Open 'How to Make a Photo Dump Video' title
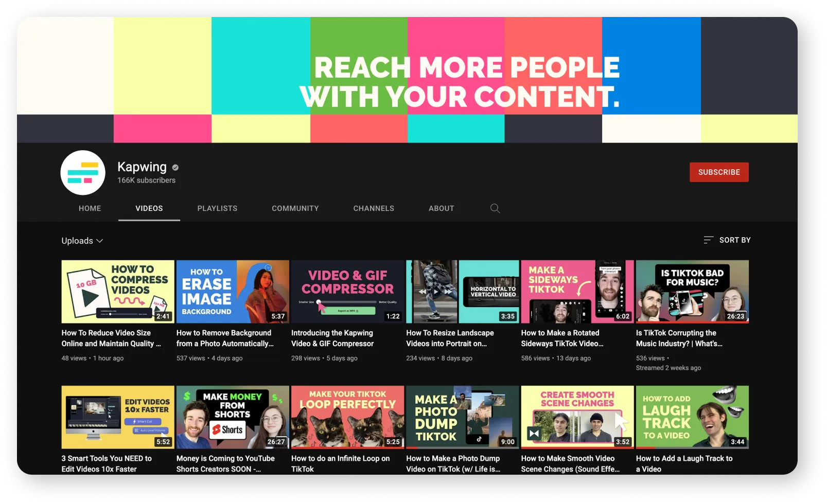The width and height of the screenshot is (827, 504). point(453,464)
